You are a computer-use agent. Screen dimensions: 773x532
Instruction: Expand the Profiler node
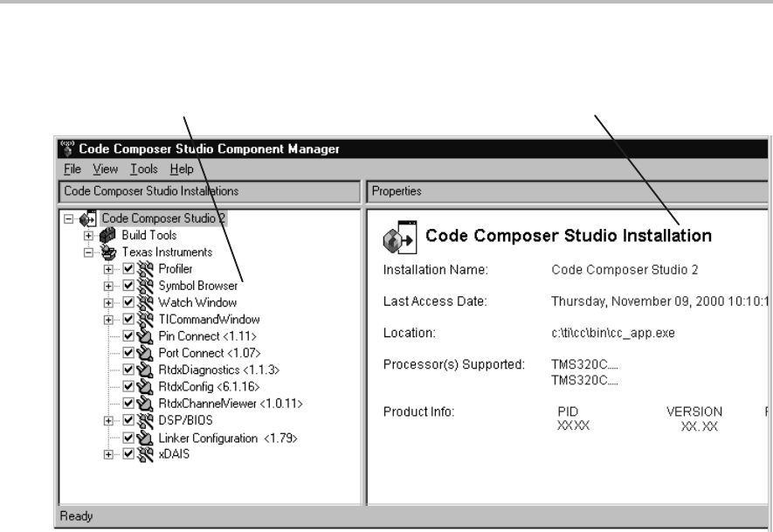coord(108,269)
